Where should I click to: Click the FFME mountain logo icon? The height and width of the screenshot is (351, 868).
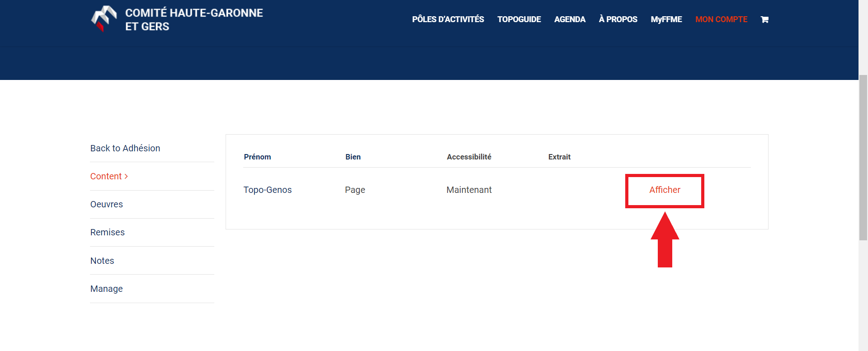(x=104, y=19)
